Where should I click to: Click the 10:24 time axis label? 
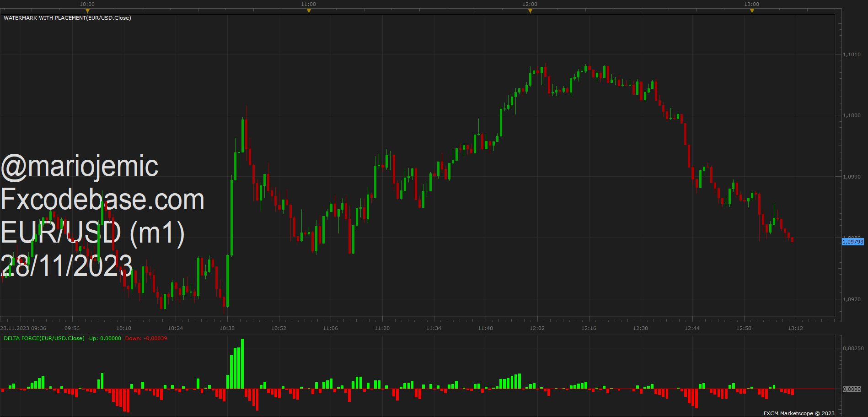(175, 328)
